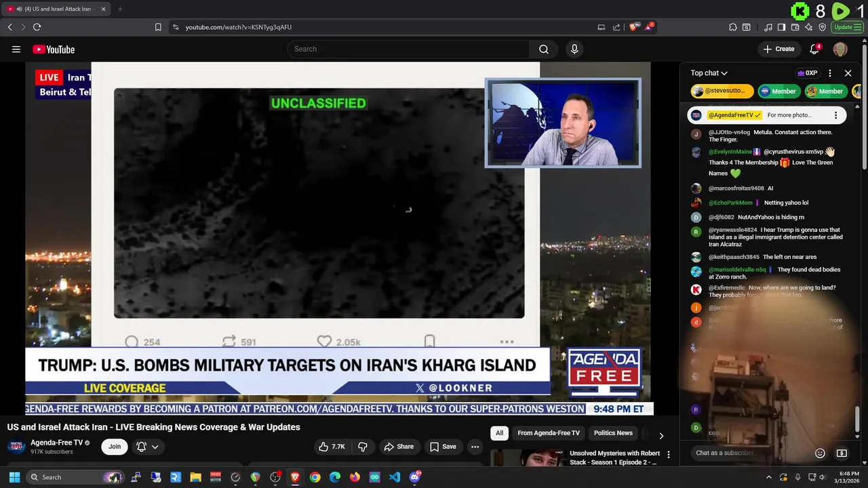
Task: Open the browser extensions puzzle icon
Action: 733,27
